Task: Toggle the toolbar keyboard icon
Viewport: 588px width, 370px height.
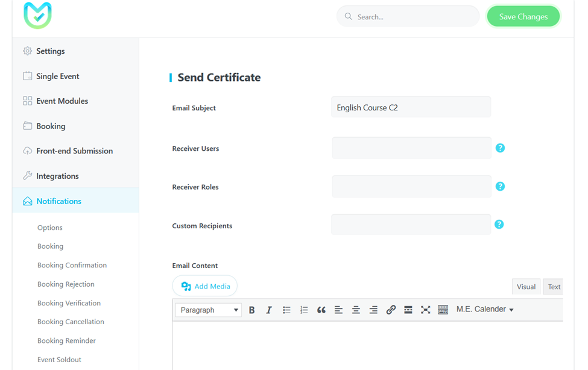Action: [x=443, y=310]
